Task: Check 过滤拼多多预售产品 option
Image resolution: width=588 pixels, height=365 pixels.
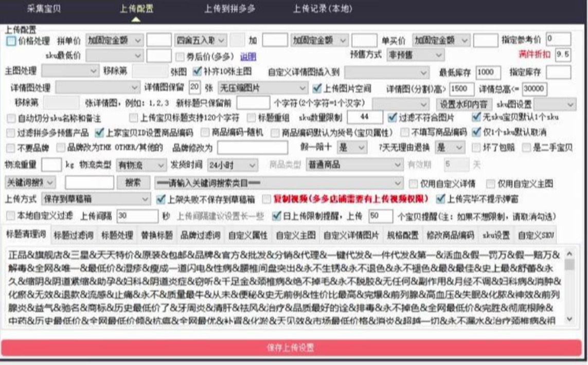Action: tap(10, 133)
